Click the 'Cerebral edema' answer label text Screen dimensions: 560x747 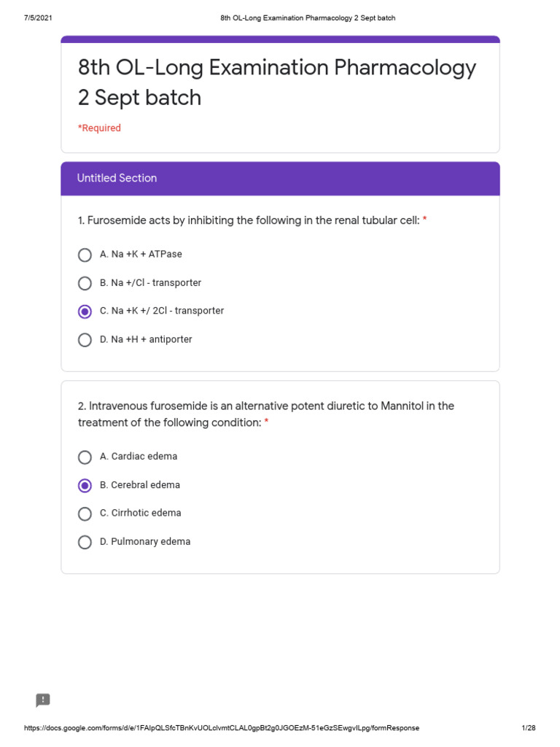(x=140, y=485)
